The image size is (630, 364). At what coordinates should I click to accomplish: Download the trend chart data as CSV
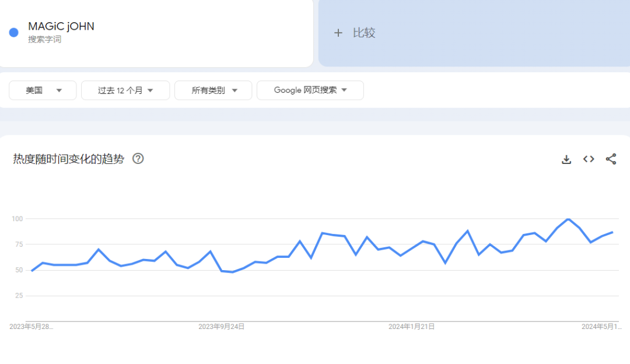coord(566,159)
